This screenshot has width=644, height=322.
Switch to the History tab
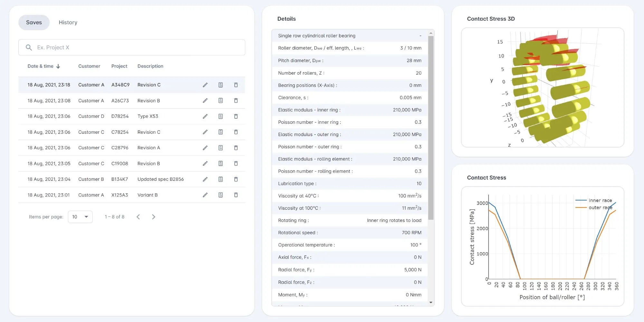tap(68, 23)
